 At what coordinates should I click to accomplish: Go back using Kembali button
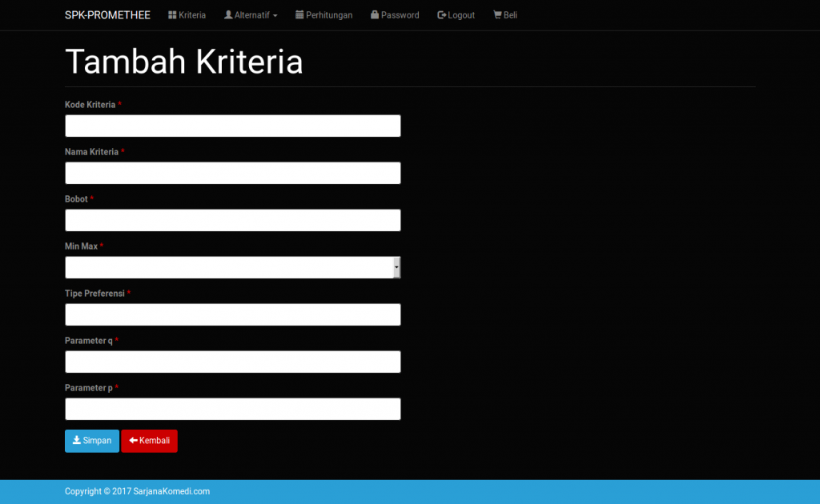pos(150,441)
